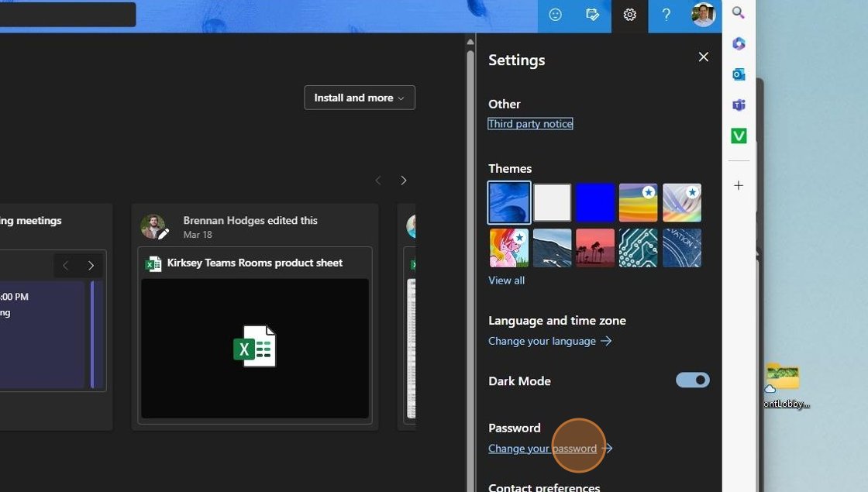Screen dimensions: 868x492
Task: Open Outlook from the Edge sidebar
Action: pos(739,74)
